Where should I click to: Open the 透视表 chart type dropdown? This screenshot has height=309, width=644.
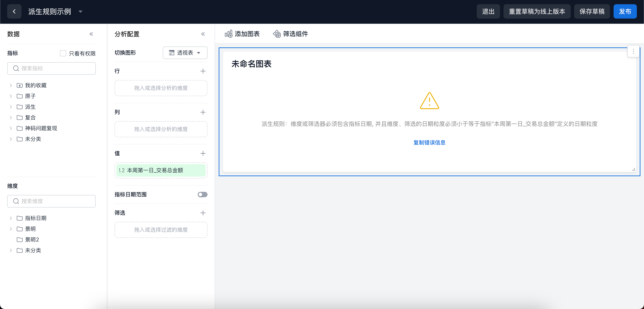185,53
